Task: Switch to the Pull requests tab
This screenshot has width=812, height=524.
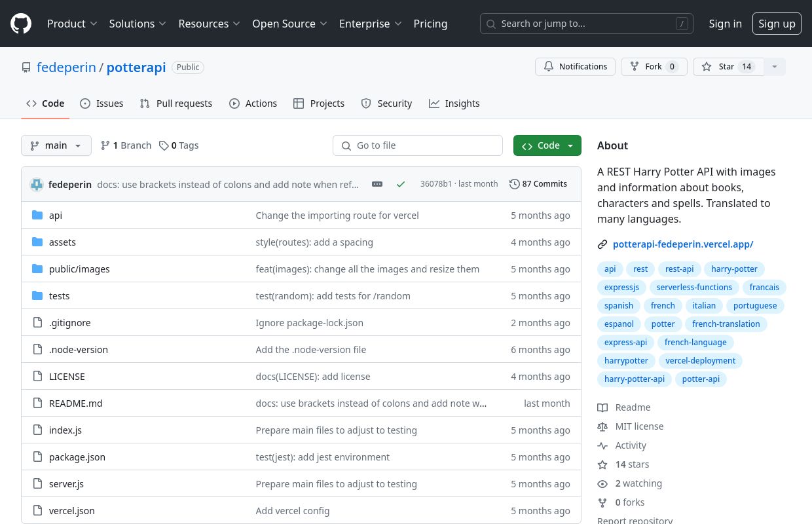Action: pyautogui.click(x=176, y=103)
